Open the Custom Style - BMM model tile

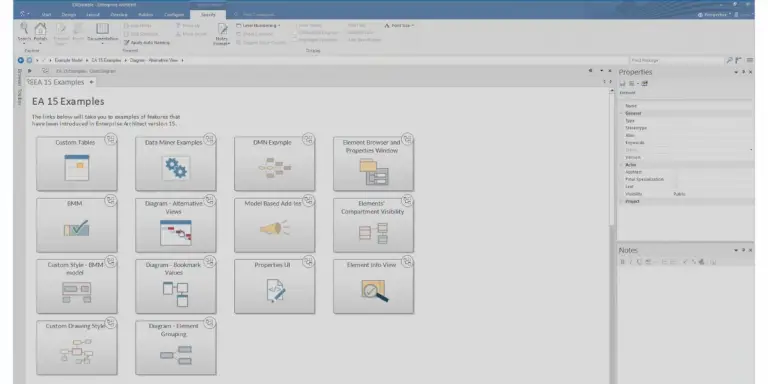pos(76,286)
